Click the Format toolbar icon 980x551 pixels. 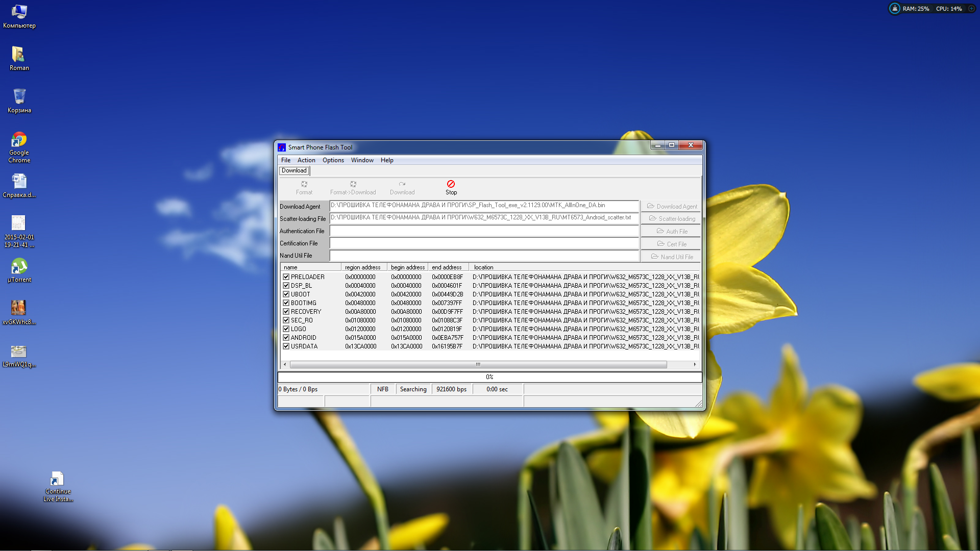click(x=304, y=184)
